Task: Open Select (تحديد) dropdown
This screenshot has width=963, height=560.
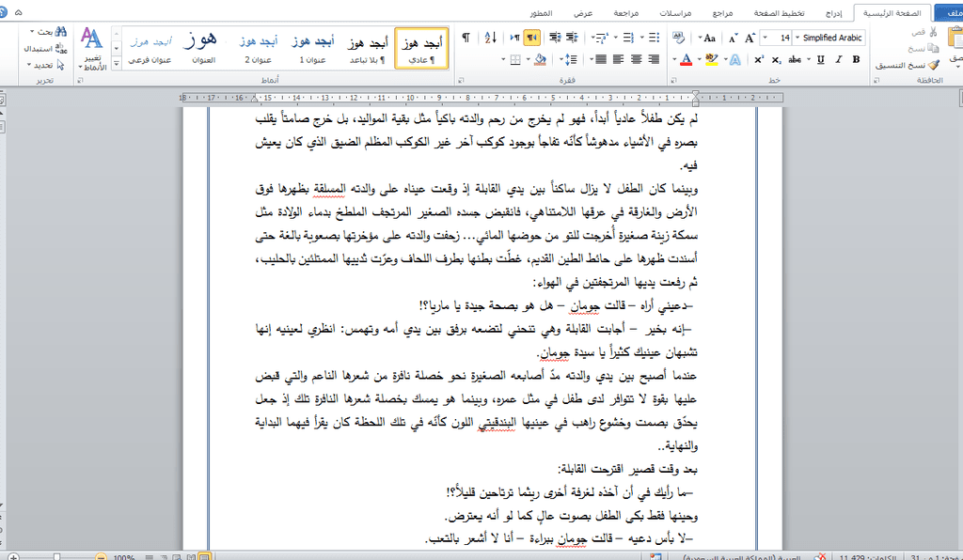Action: [46, 65]
